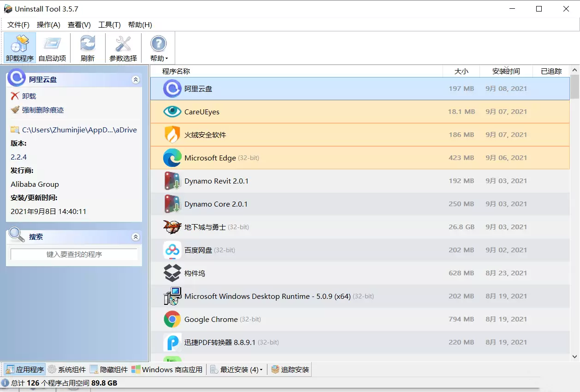Click install time 2021年9月8日 14:40:11
The height and width of the screenshot is (392, 580).
pyautogui.click(x=48, y=212)
